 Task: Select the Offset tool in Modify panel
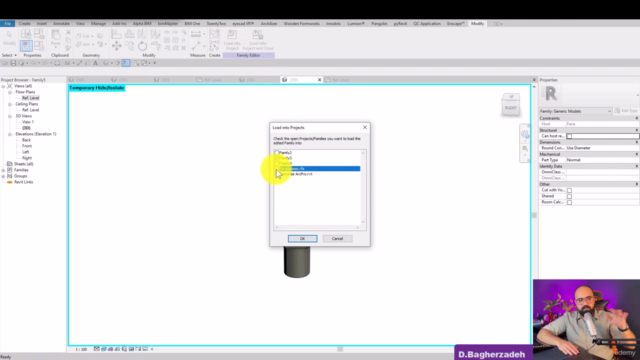click(x=129, y=34)
